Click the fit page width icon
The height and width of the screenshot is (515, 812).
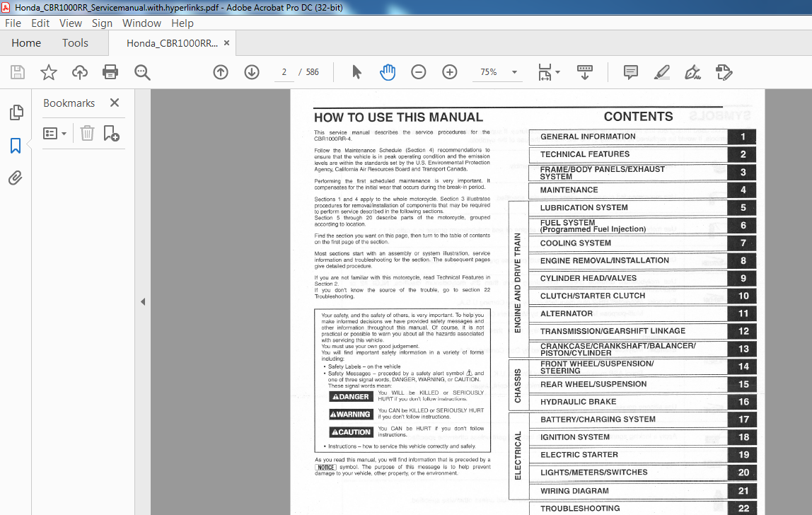pos(545,72)
